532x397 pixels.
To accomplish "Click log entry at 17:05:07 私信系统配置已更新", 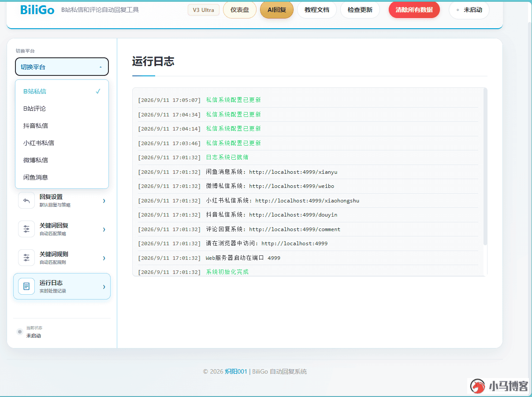I will point(308,100).
